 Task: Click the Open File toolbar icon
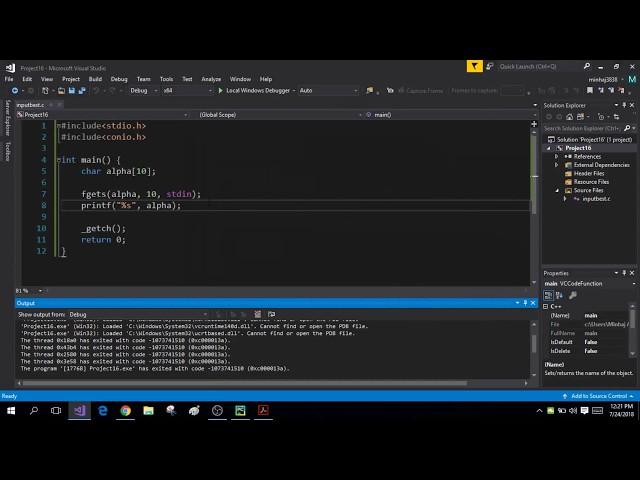61,91
